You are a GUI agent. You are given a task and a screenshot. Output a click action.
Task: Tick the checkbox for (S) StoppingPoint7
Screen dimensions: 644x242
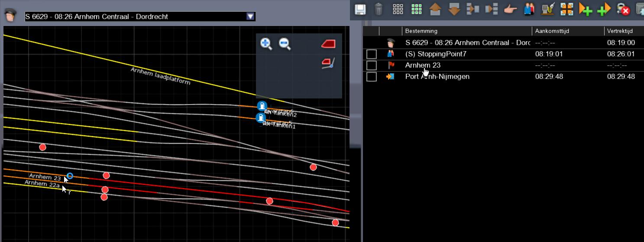(371, 54)
